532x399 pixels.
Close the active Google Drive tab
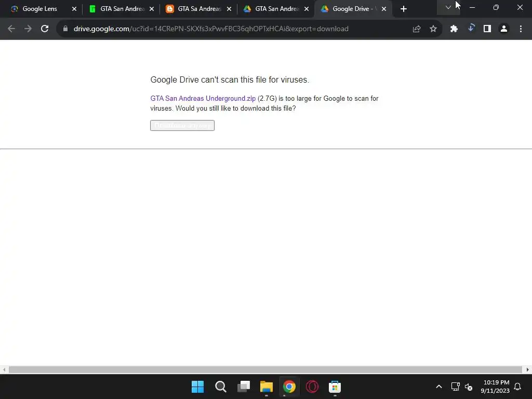coord(384,9)
